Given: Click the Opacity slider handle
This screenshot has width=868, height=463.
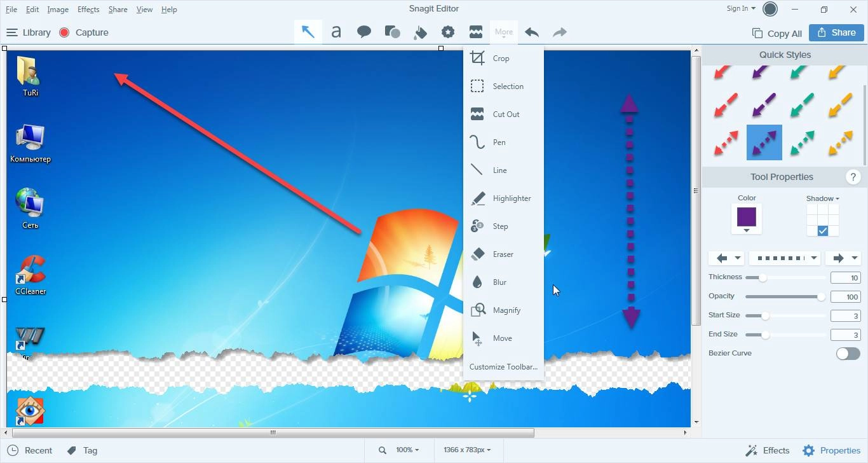Looking at the screenshot, I should click(821, 296).
